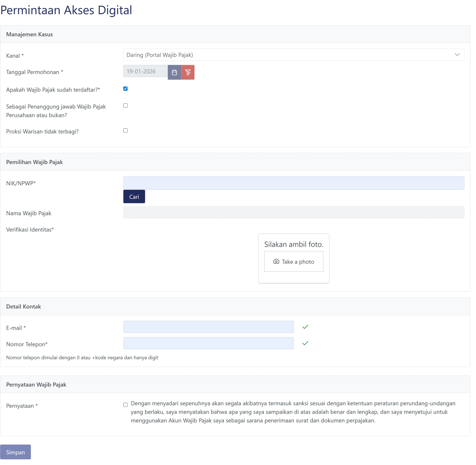476x465 pixels.
Task: Select the Nomor Telepon input box
Action: [208, 343]
